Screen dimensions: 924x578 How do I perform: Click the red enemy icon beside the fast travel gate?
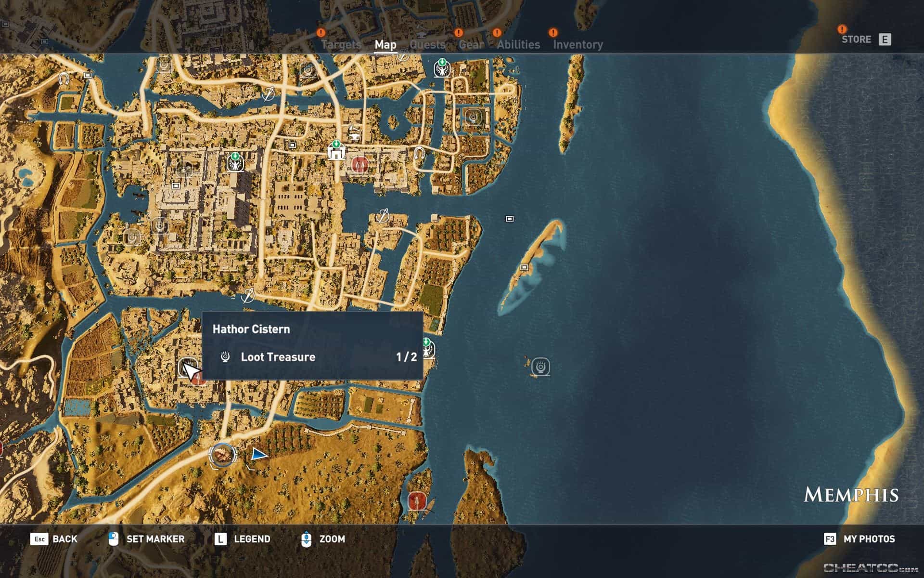[x=359, y=165]
